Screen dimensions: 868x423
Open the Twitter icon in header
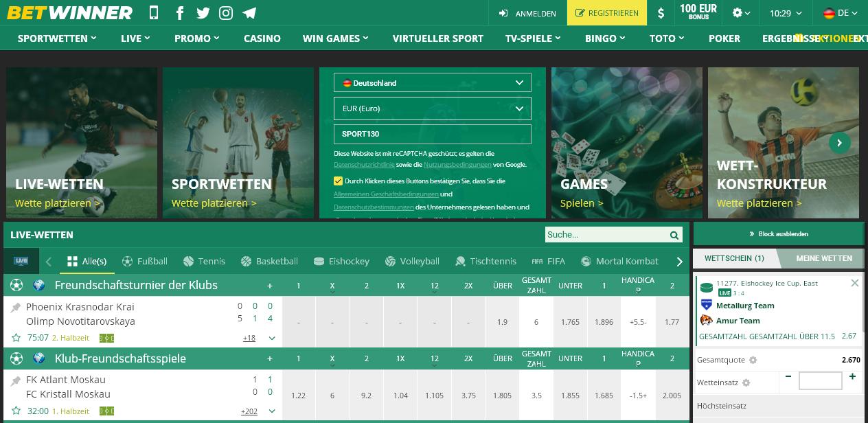pos(203,13)
